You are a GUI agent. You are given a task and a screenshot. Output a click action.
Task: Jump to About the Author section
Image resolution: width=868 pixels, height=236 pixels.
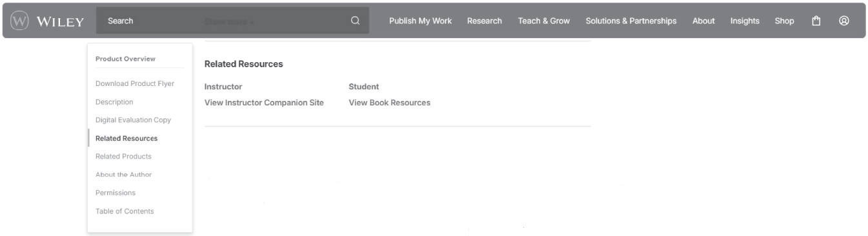(123, 175)
